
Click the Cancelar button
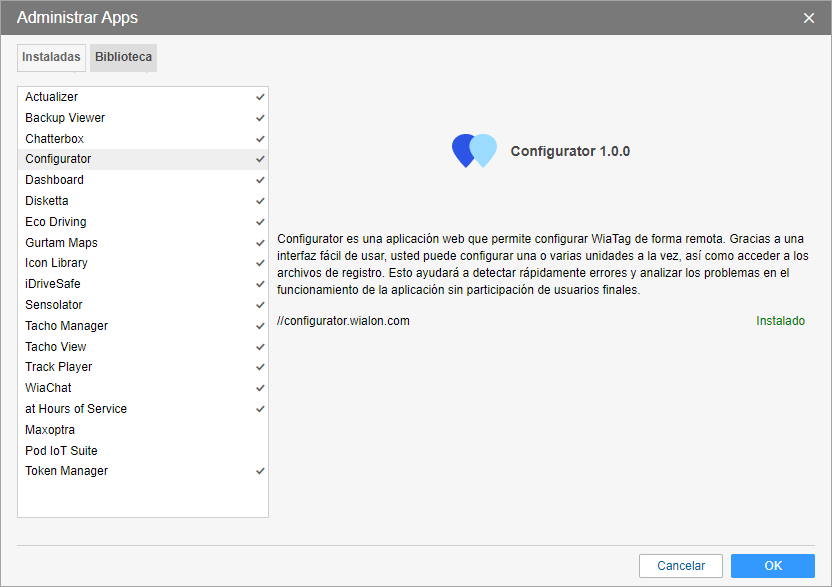point(681,566)
